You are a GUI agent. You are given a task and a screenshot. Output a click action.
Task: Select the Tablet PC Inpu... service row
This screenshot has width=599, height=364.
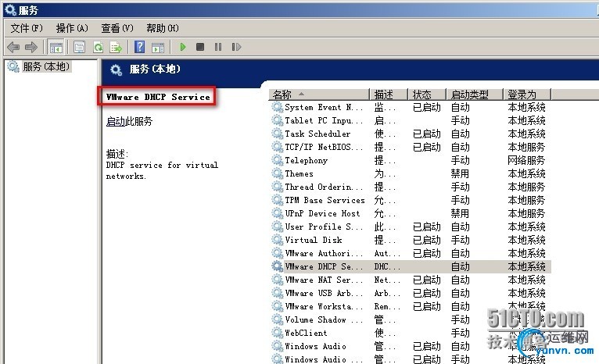[410, 120]
